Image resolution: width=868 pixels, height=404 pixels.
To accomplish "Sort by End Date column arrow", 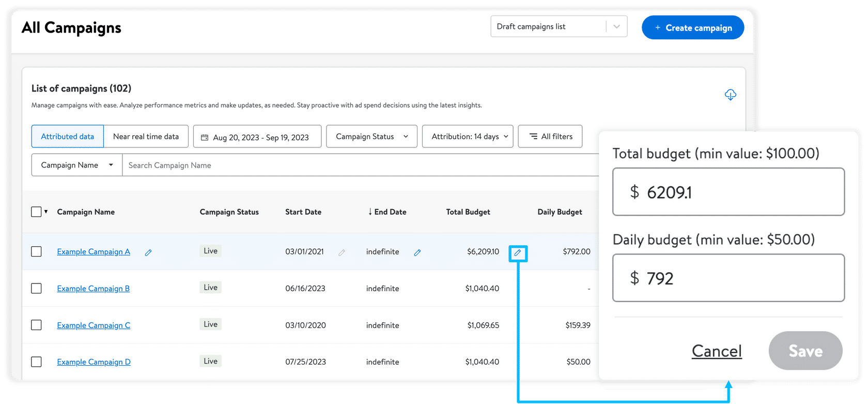I will (x=370, y=212).
